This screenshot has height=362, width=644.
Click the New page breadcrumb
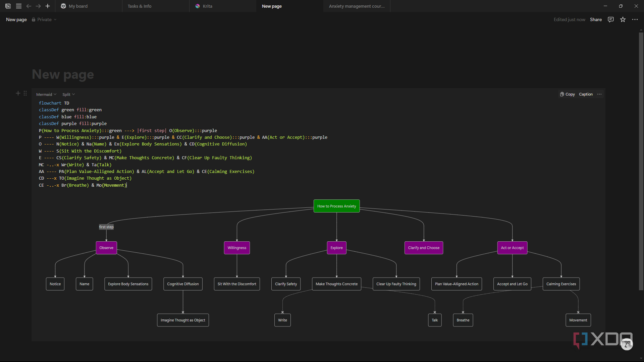tap(16, 19)
